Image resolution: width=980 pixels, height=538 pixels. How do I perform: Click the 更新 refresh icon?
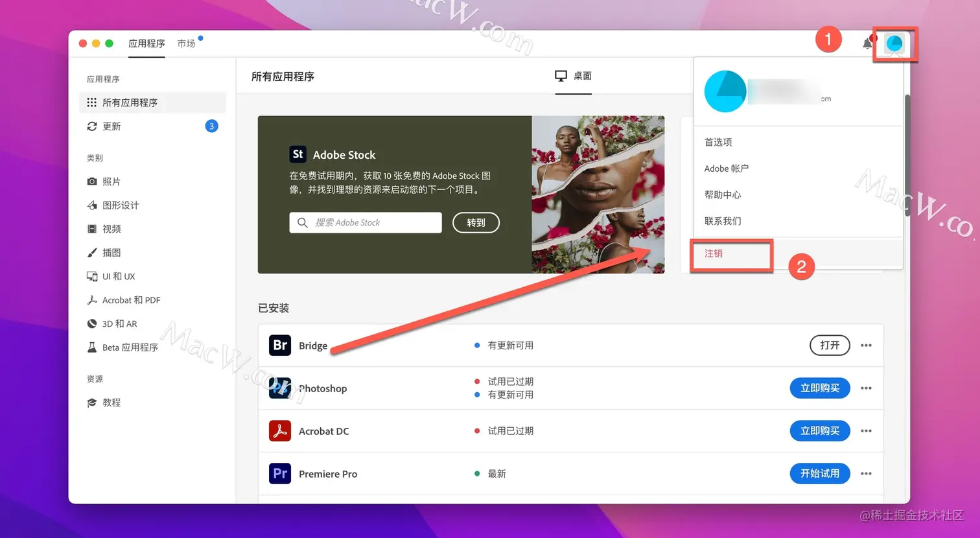point(92,126)
